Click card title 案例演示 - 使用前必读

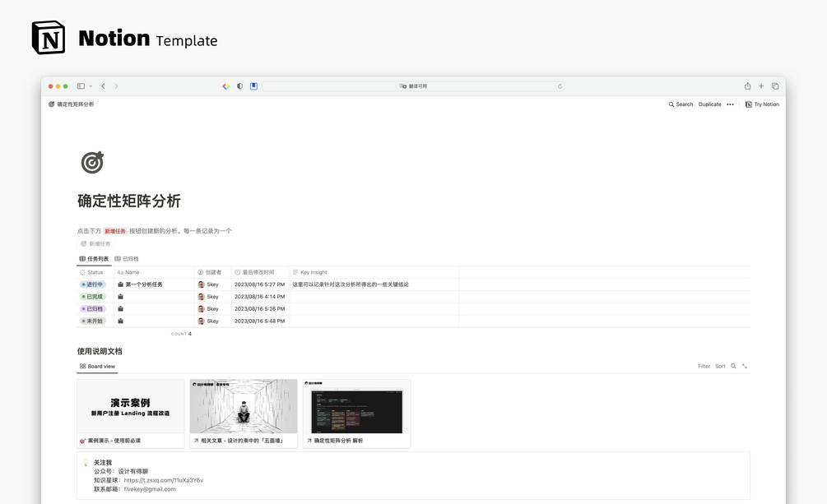(114, 441)
